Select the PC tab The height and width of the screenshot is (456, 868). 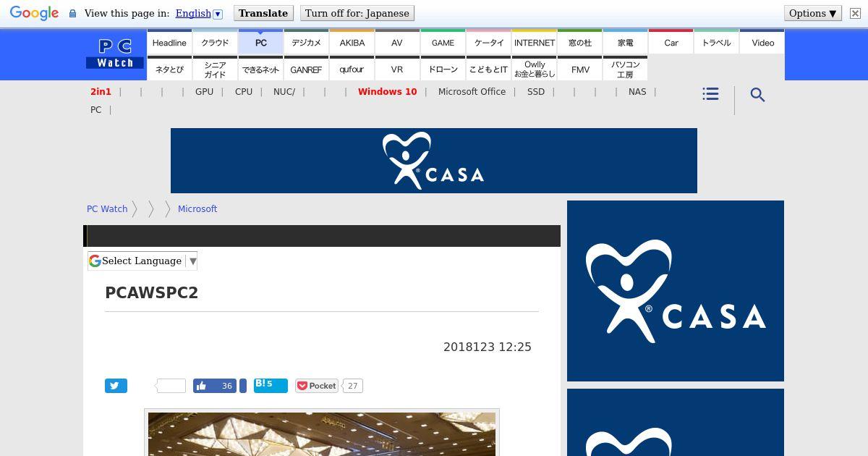(260, 43)
